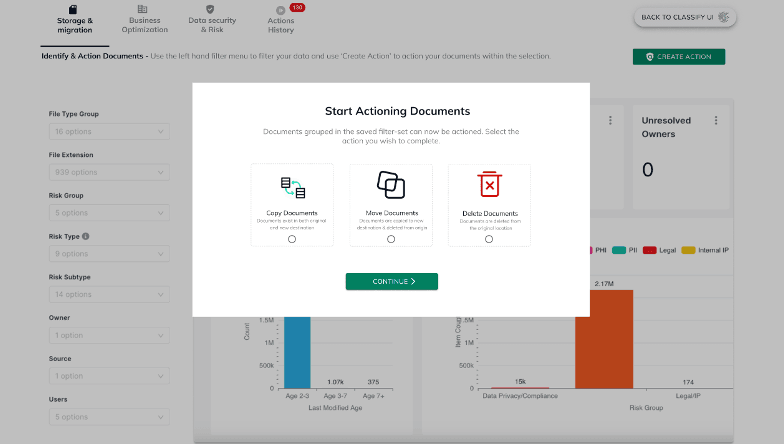
Task: Select the Delete Documents radio button
Action: (489, 239)
